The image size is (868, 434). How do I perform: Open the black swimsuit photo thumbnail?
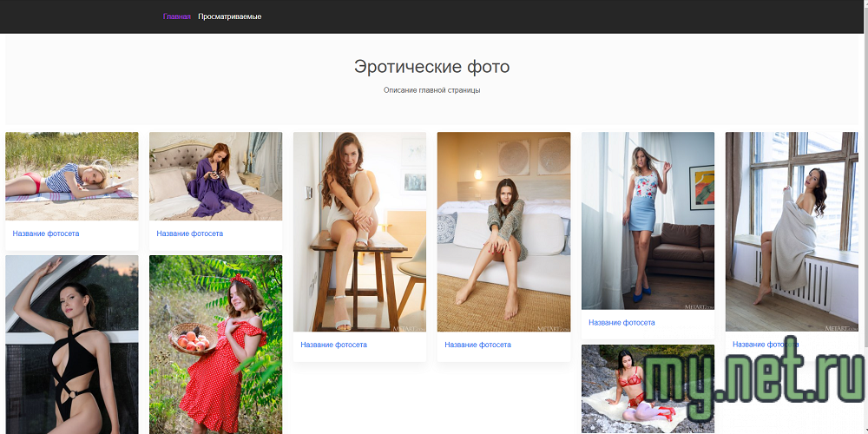point(72,345)
